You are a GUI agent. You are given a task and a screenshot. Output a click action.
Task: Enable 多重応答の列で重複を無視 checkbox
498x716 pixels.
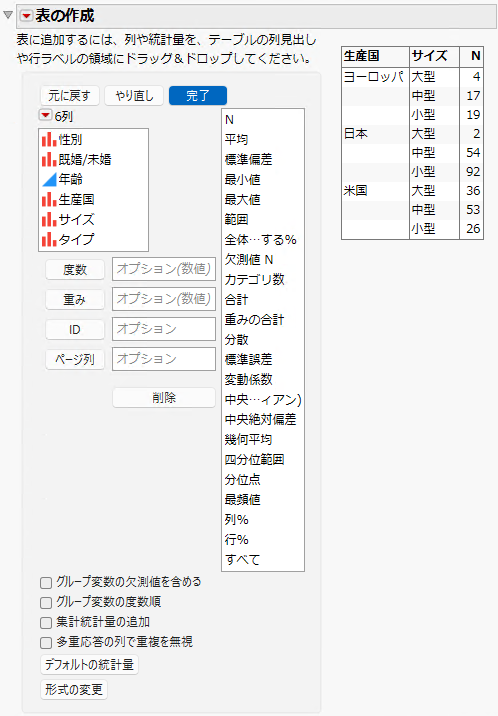[x=46, y=643]
